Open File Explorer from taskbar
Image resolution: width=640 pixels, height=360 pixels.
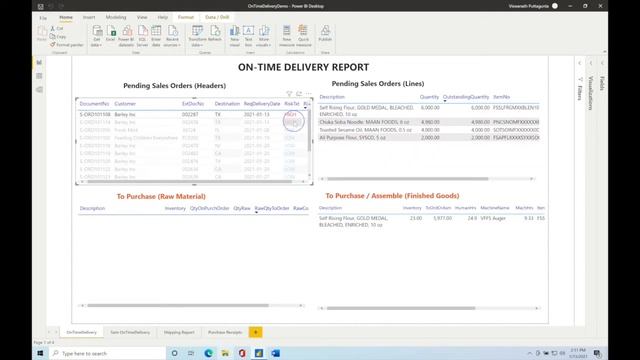click(225, 353)
